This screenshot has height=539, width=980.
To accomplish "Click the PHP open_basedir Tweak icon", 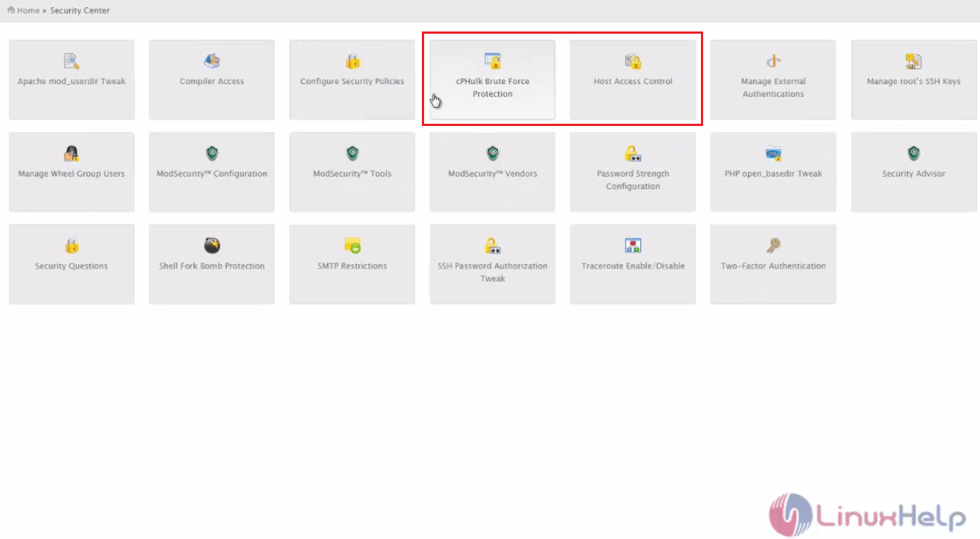I will pos(773,154).
